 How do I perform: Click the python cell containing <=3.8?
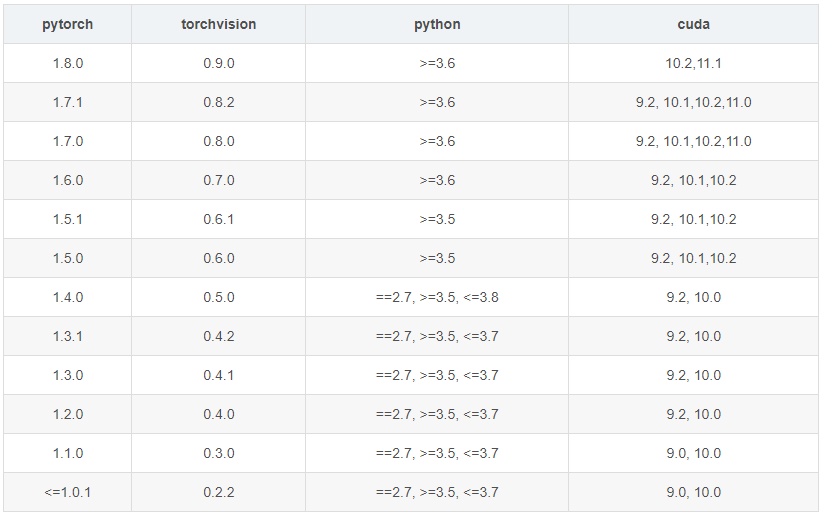(x=437, y=297)
